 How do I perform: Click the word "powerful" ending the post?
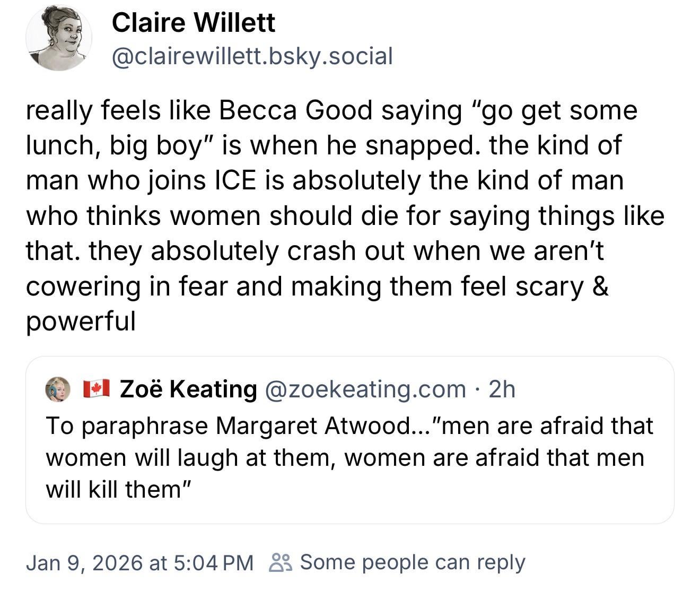point(81,320)
